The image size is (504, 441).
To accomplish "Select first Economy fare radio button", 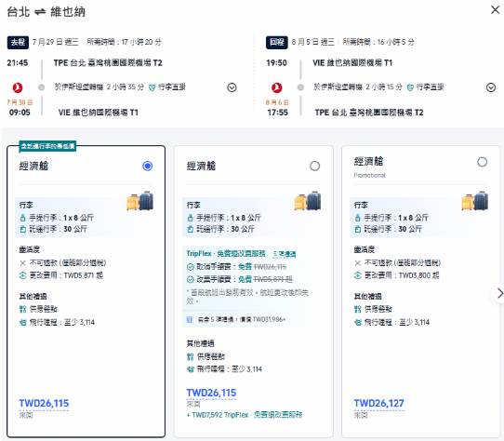I will pyautogui.click(x=148, y=166).
